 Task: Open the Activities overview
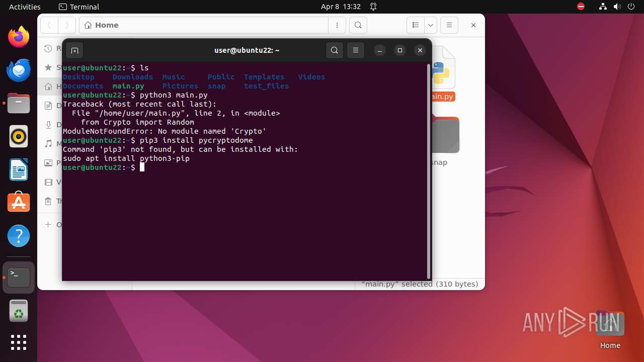click(x=25, y=7)
